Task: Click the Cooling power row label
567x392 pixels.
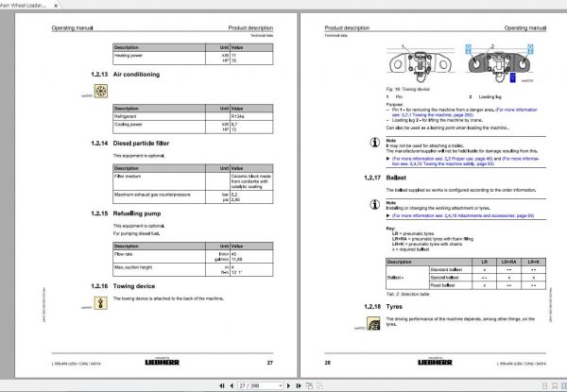Action: 129,125
